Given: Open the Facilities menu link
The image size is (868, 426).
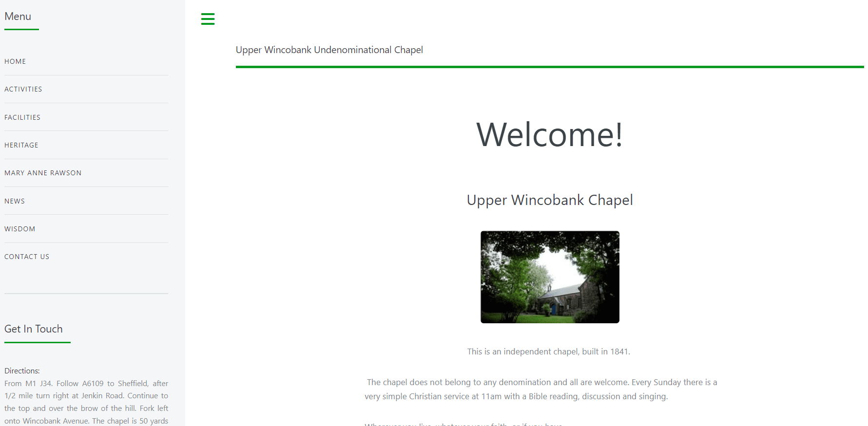Looking at the screenshot, I should coord(22,117).
